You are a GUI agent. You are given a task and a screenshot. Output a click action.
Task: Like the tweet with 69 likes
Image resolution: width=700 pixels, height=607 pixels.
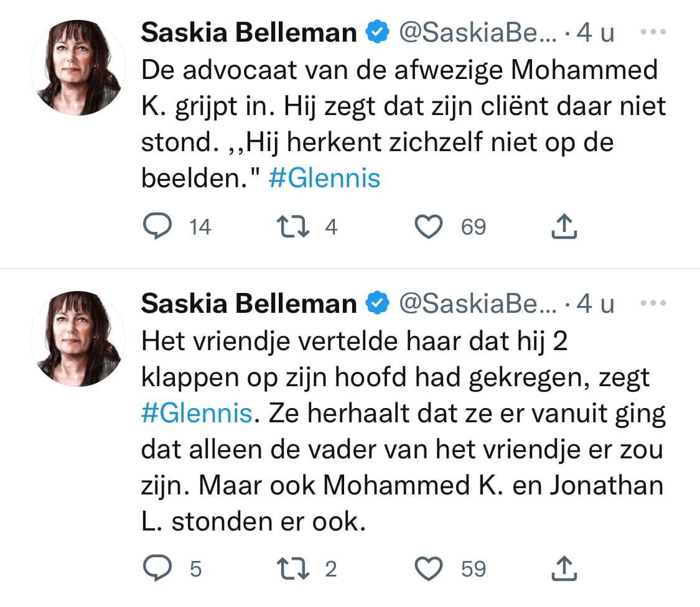tap(429, 226)
